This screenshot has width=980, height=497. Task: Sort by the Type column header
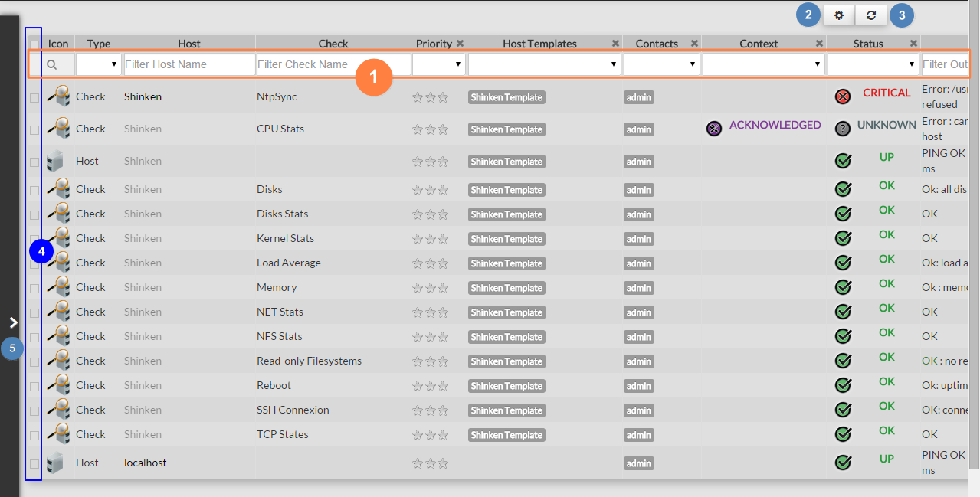click(99, 44)
